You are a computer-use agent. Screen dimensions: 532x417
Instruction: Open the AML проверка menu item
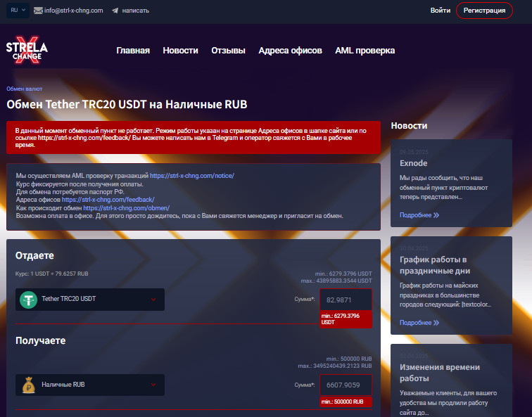[365, 51]
